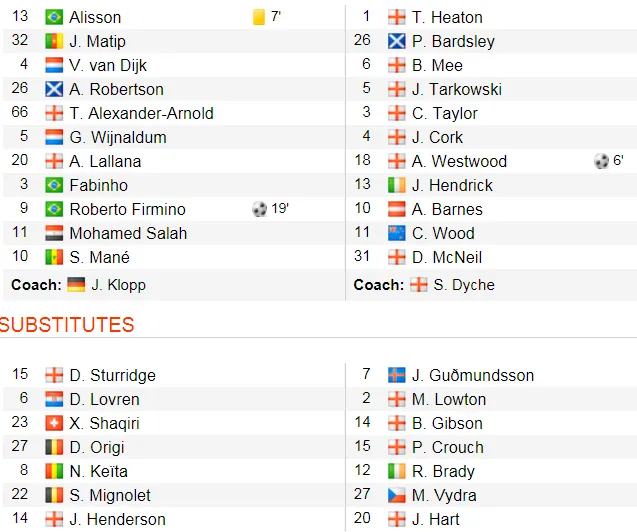637x532 pixels.
Task: Click the Czech flag beside M. Vydra
Action: click(397, 495)
